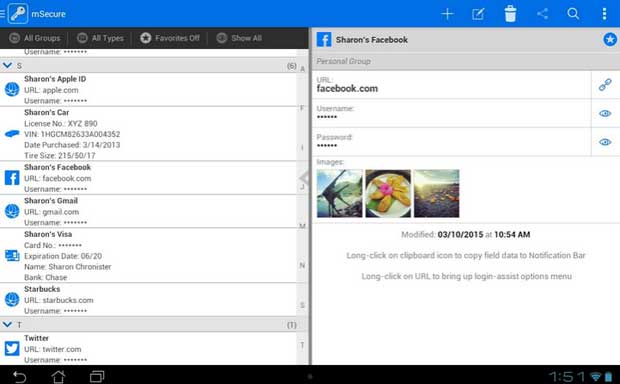
Task: Select the Sharon's Visa record
Action: pyautogui.click(x=148, y=255)
